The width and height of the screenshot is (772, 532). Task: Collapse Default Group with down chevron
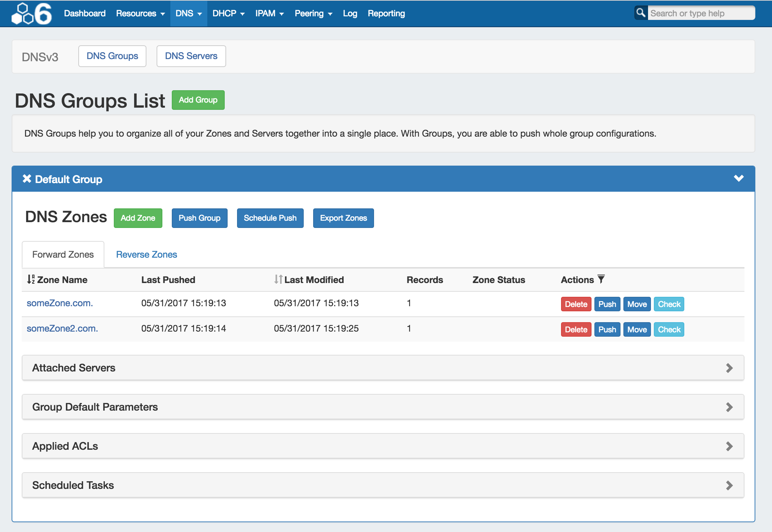pyautogui.click(x=738, y=178)
